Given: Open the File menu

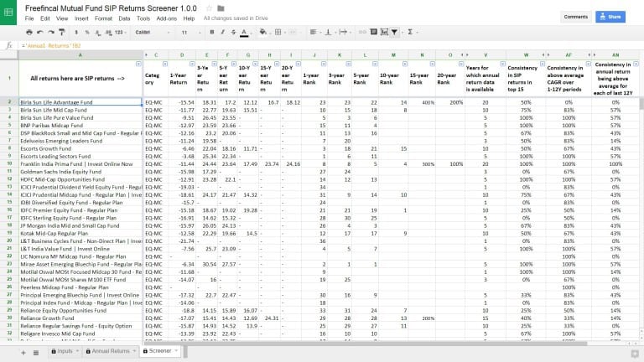Looking at the screenshot, I should pos(29,18).
